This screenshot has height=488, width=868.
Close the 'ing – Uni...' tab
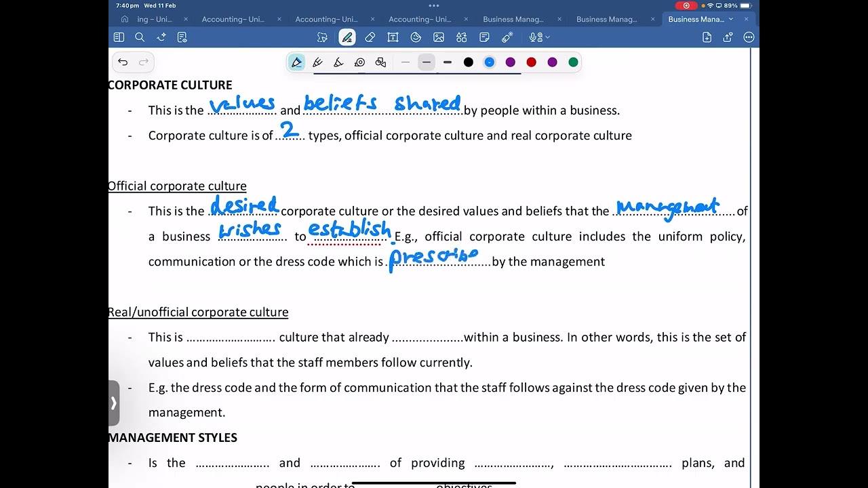(186, 19)
